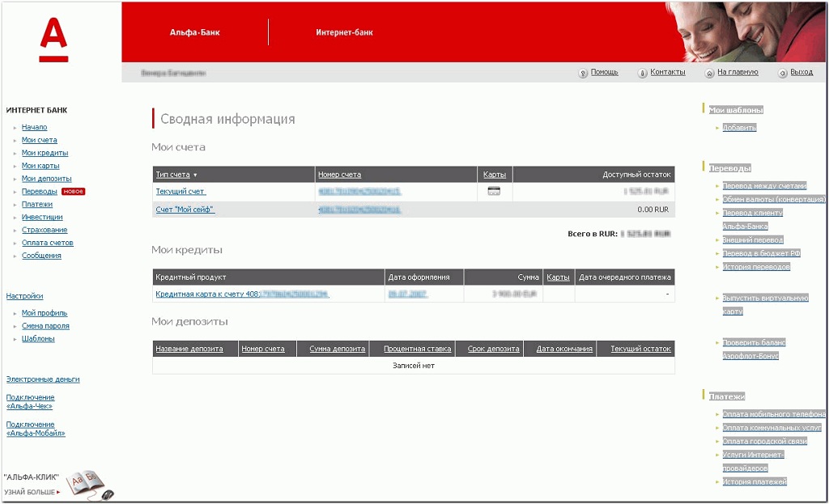The height and width of the screenshot is (504, 829).
Task: Open the Счет "Мой сейф" account link
Action: pos(185,210)
